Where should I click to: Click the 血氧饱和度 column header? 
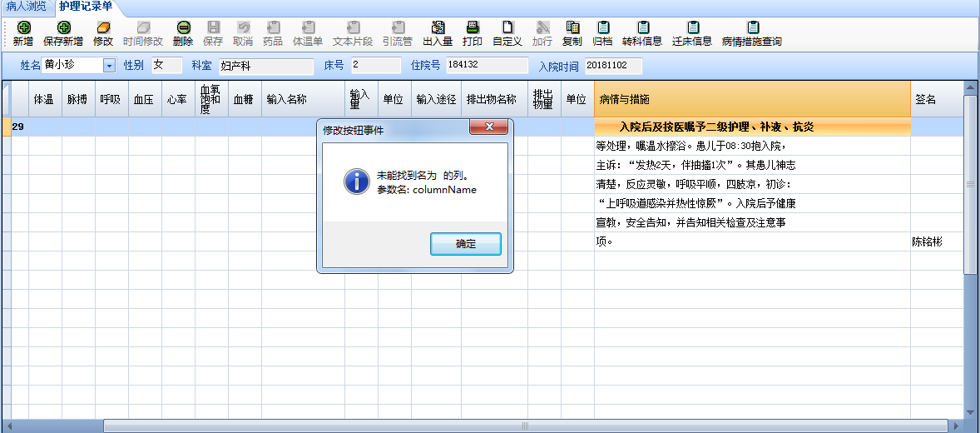211,99
